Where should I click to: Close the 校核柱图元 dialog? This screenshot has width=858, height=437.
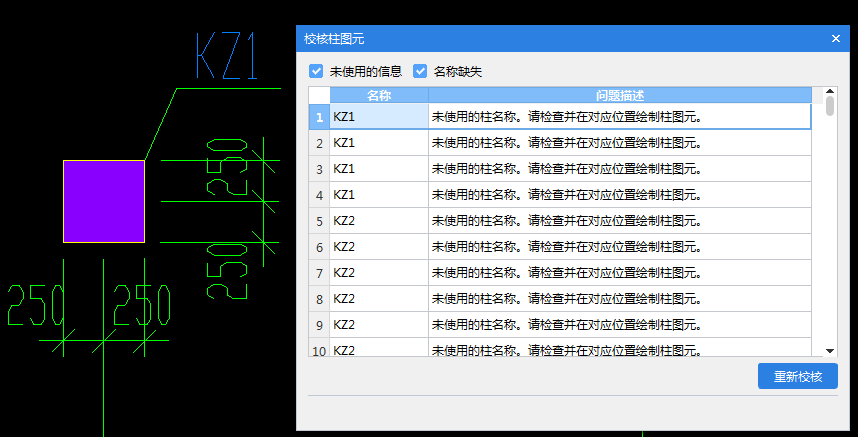click(836, 38)
